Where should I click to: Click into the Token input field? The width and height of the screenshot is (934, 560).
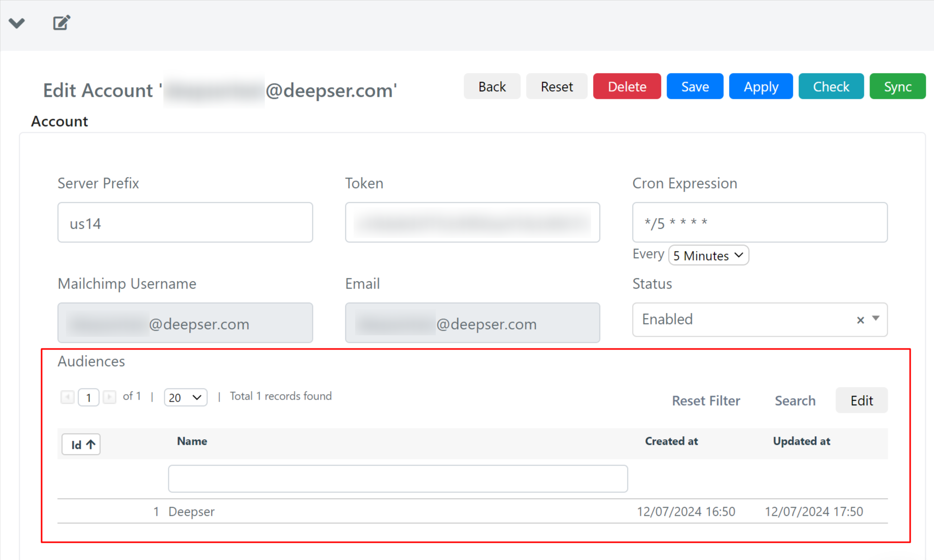[x=472, y=222]
